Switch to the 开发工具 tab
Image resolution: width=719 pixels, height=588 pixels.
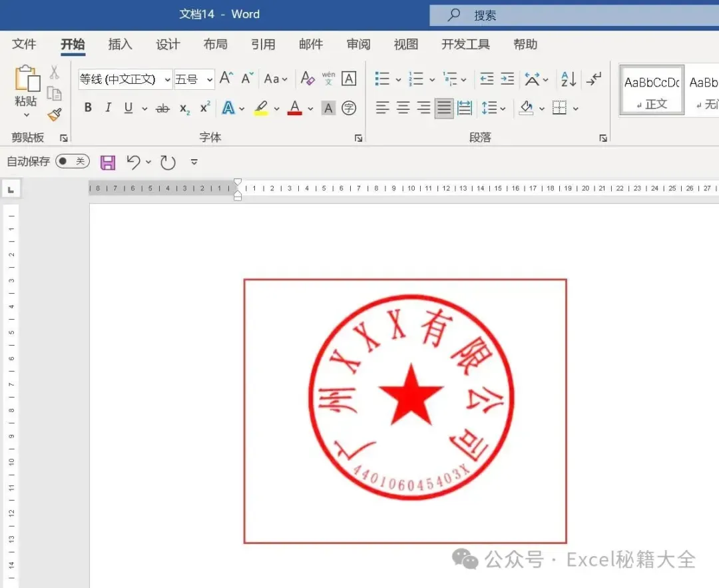[x=465, y=44]
